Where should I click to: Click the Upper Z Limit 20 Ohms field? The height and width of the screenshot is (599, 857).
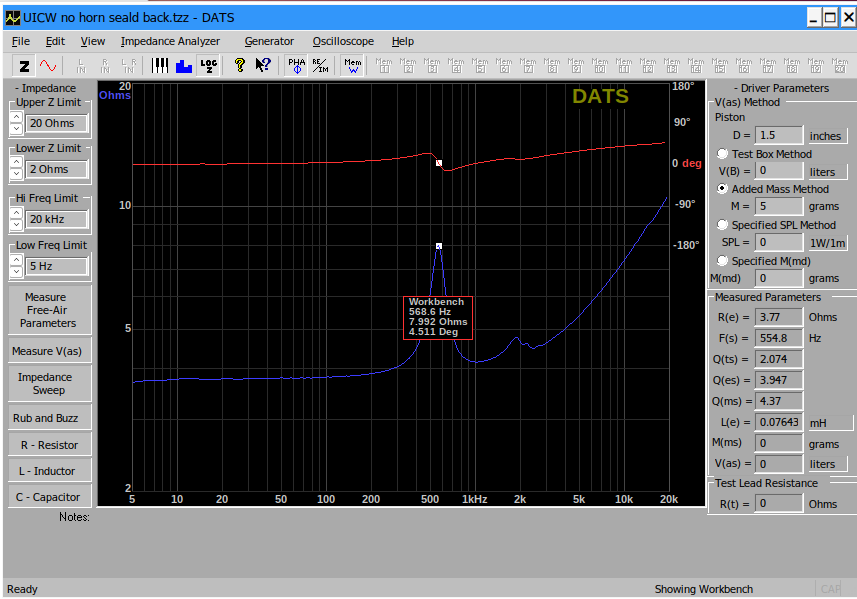pos(57,123)
